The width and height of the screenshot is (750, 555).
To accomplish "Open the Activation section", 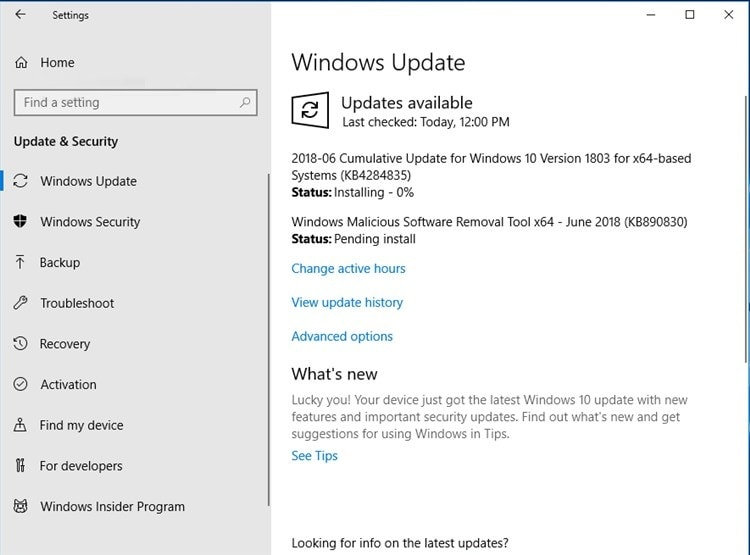I will [x=68, y=385].
